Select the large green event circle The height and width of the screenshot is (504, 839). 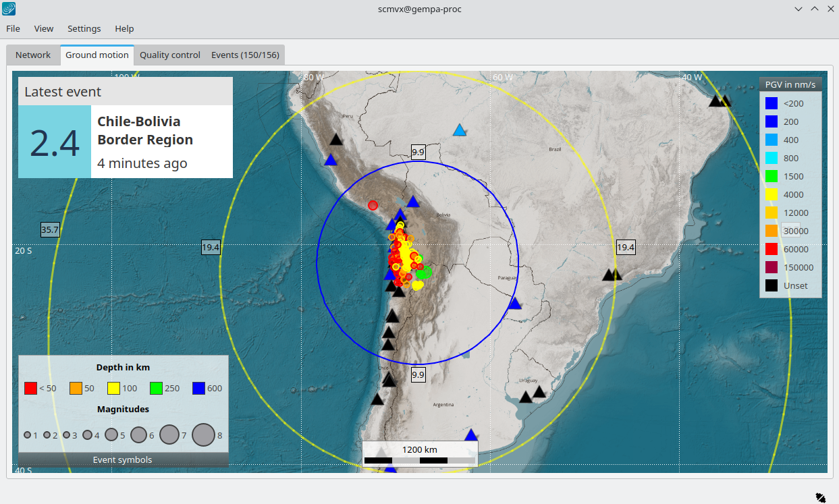pos(424,272)
